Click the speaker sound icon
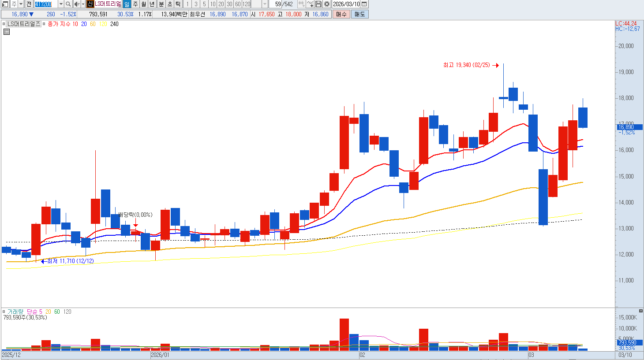 (x=77, y=4)
